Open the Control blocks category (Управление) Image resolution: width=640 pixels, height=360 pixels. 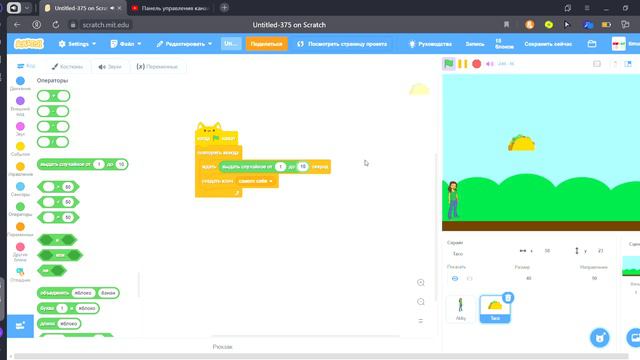[x=20, y=169]
